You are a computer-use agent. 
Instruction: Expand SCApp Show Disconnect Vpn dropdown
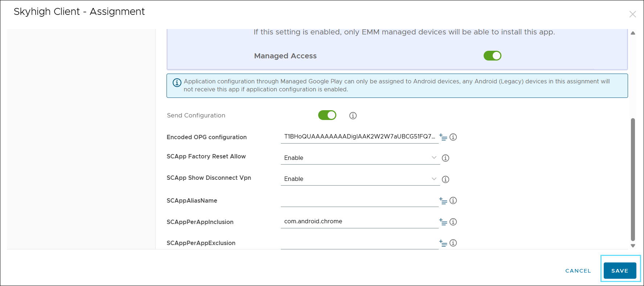coord(360,179)
